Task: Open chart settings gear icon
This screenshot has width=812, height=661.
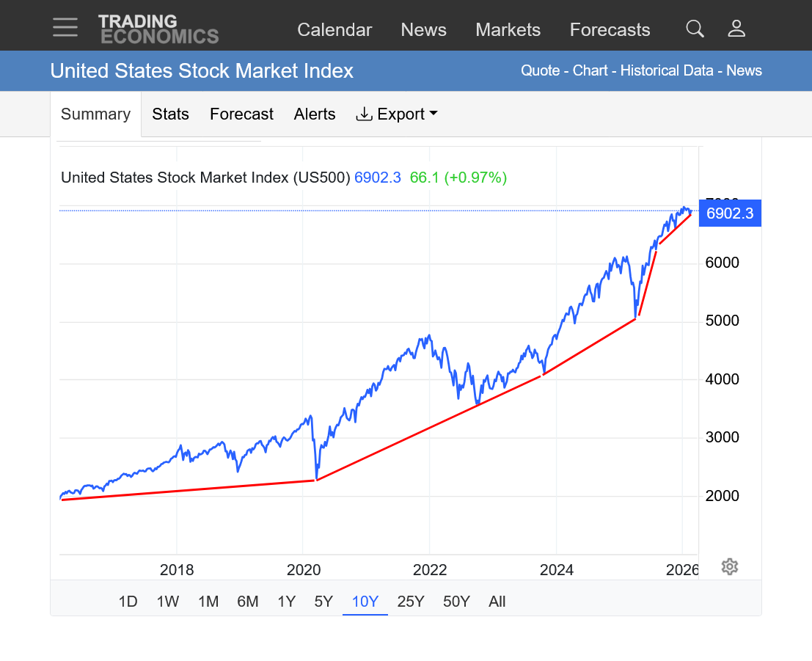Action: (x=729, y=566)
